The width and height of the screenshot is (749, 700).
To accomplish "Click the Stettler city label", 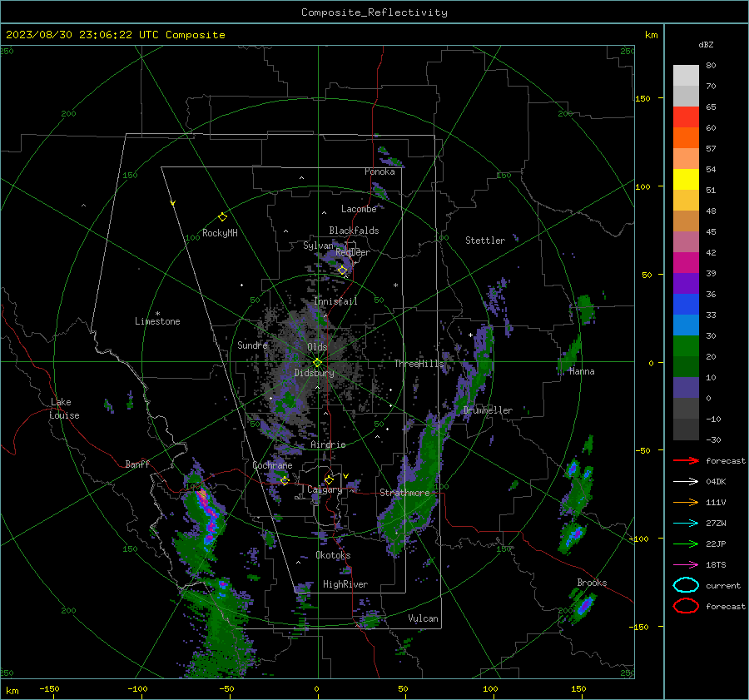I will coord(485,241).
